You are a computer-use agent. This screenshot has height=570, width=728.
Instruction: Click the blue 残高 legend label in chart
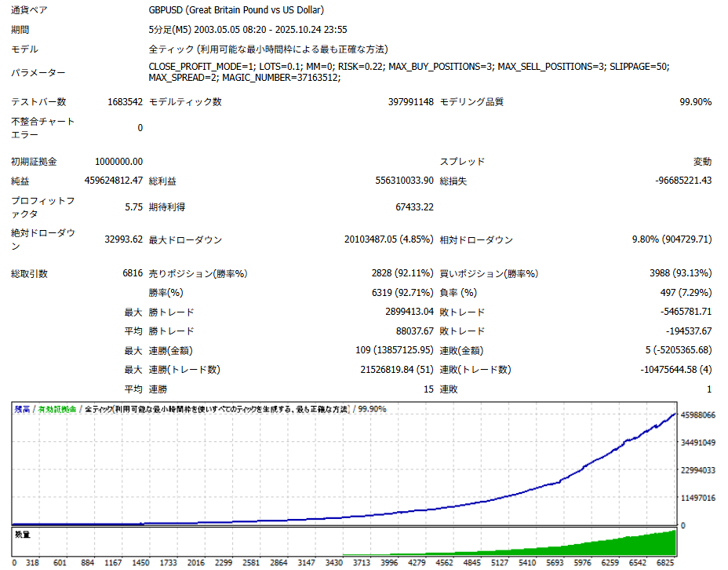pos(21,409)
